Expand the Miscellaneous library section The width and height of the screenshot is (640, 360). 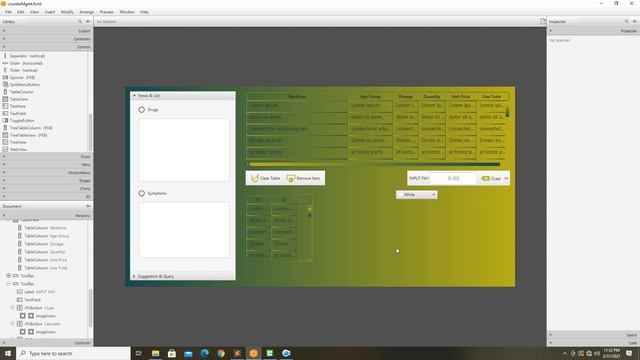pos(46,173)
